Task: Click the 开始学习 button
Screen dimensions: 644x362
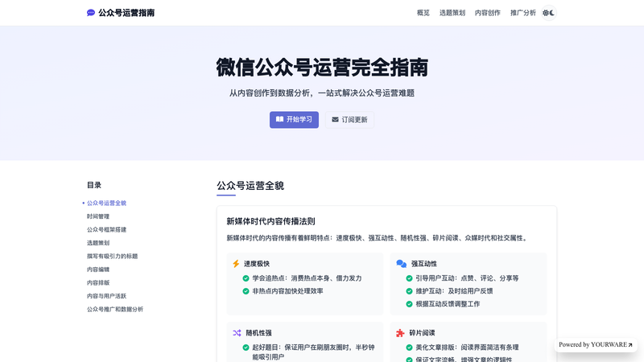Action: pyautogui.click(x=294, y=119)
